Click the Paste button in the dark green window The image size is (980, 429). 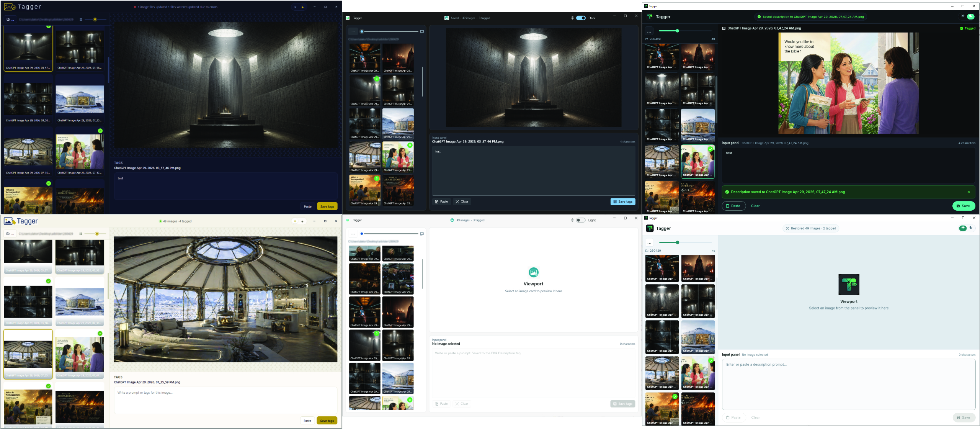(x=733, y=206)
